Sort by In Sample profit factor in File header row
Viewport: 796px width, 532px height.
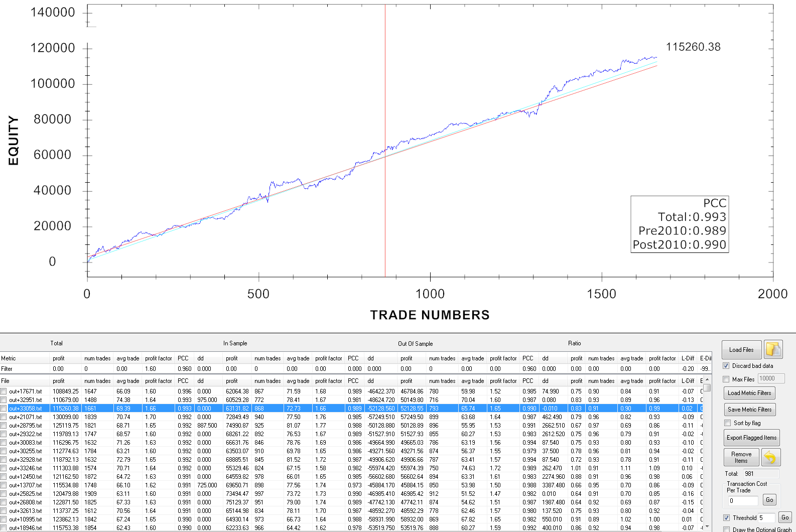tap(329, 381)
